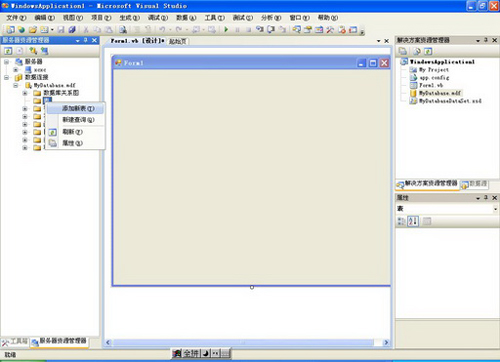Image resolution: width=500 pixels, height=362 pixels.
Task: Select WindowsApplication1 project node
Action: point(442,62)
